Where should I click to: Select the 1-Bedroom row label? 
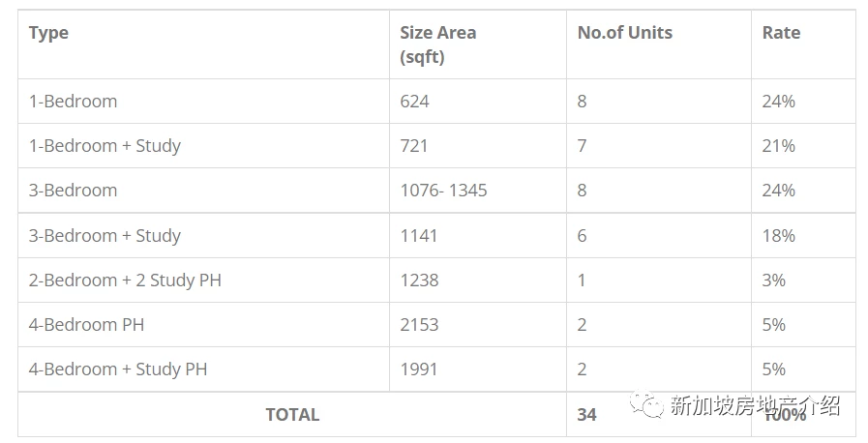pos(74,102)
